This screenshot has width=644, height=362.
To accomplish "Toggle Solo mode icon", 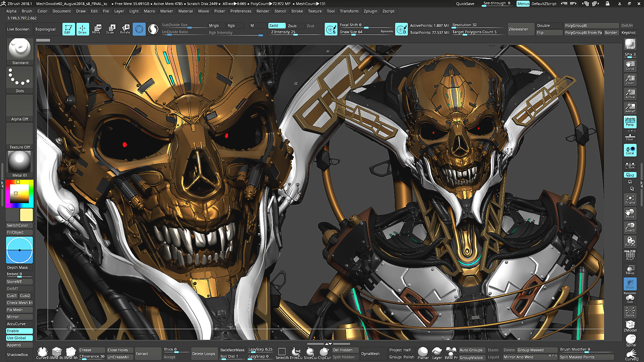I will pyautogui.click(x=630, y=299).
